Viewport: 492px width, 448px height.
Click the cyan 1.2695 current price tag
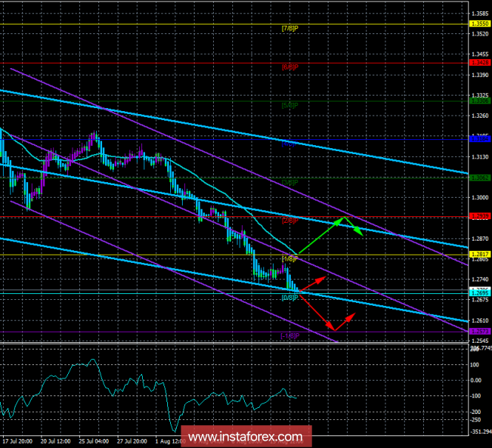coord(479,293)
